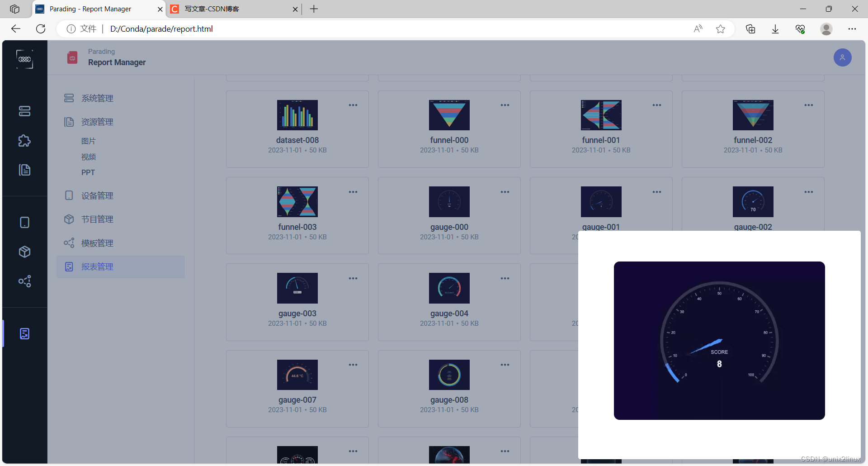Open browser tab actions menu icon
Viewport: 868px width, 466px height.
14,9
